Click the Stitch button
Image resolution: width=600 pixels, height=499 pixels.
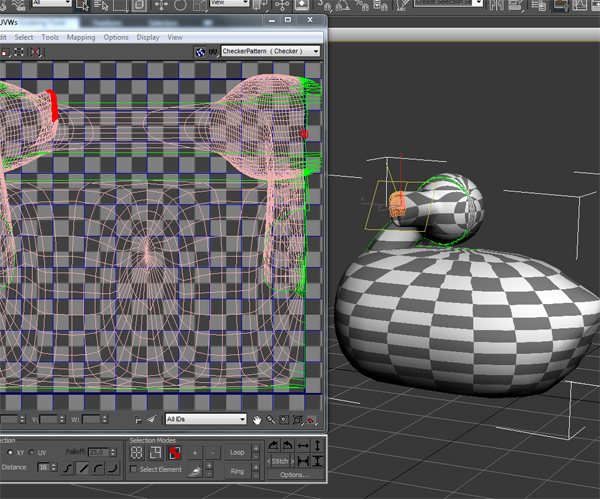coord(280,461)
